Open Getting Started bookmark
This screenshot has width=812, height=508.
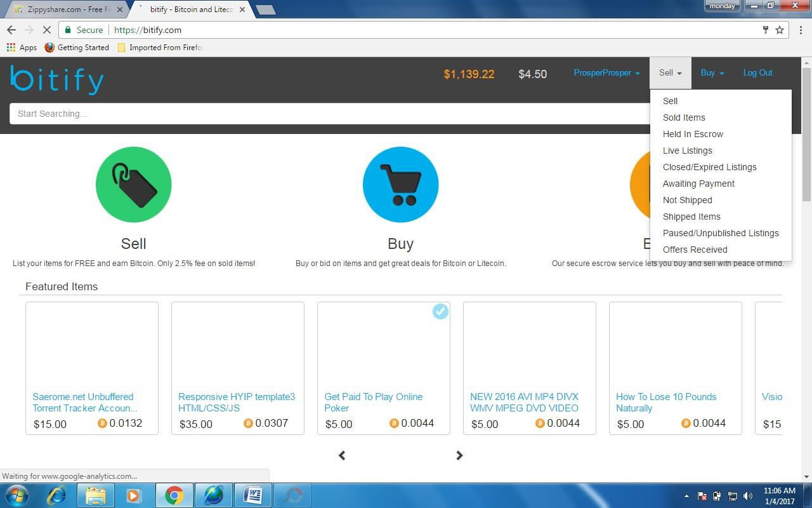point(77,48)
